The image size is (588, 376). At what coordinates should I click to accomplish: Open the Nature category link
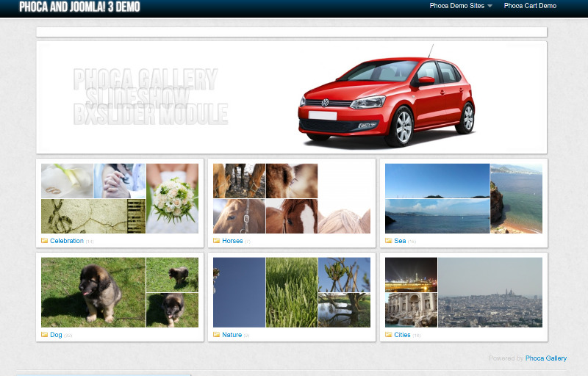tap(232, 335)
